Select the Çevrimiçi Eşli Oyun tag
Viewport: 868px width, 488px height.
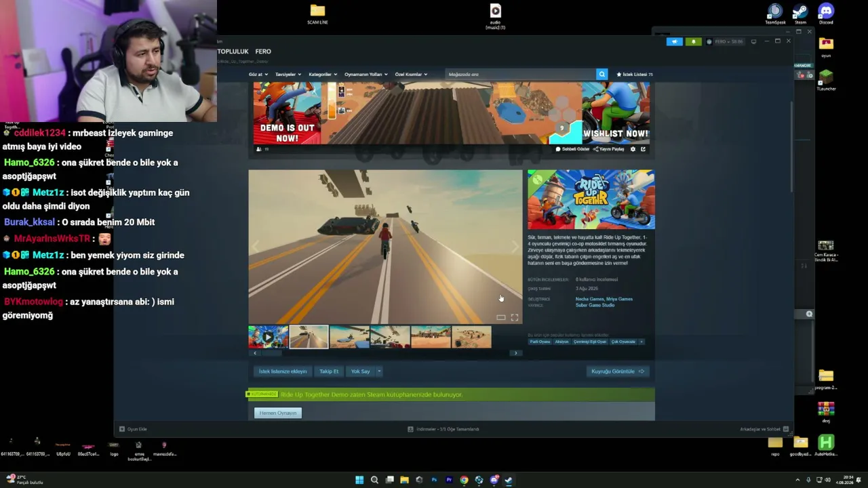pyautogui.click(x=590, y=342)
